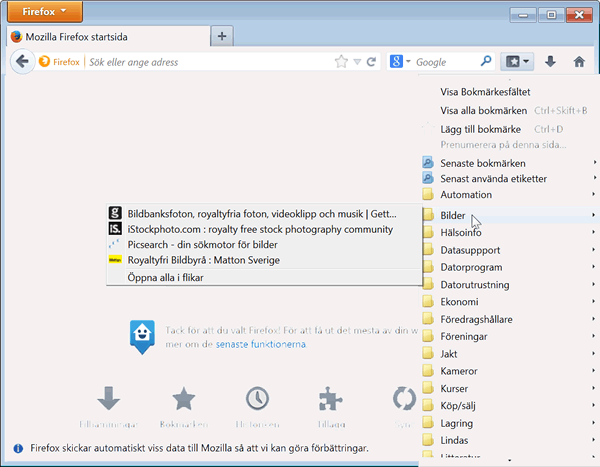
Task: Open a new tab with the plus button
Action: click(x=222, y=36)
